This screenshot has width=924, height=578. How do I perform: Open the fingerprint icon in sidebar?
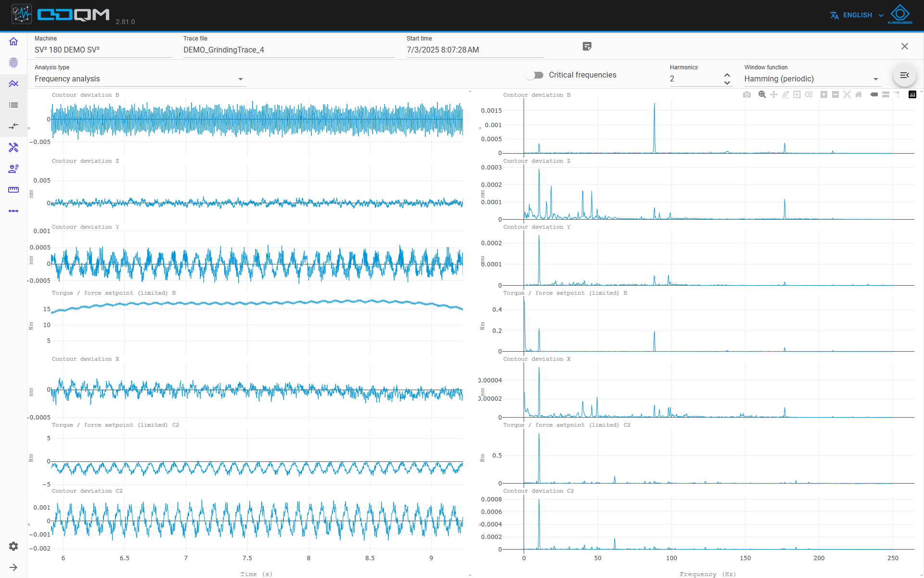pyautogui.click(x=13, y=63)
